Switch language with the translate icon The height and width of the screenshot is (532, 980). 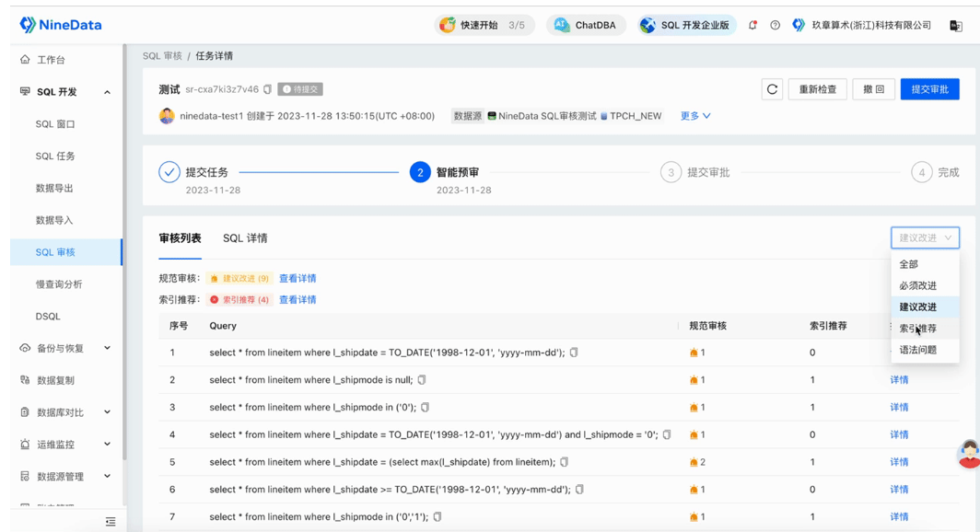pyautogui.click(x=956, y=26)
